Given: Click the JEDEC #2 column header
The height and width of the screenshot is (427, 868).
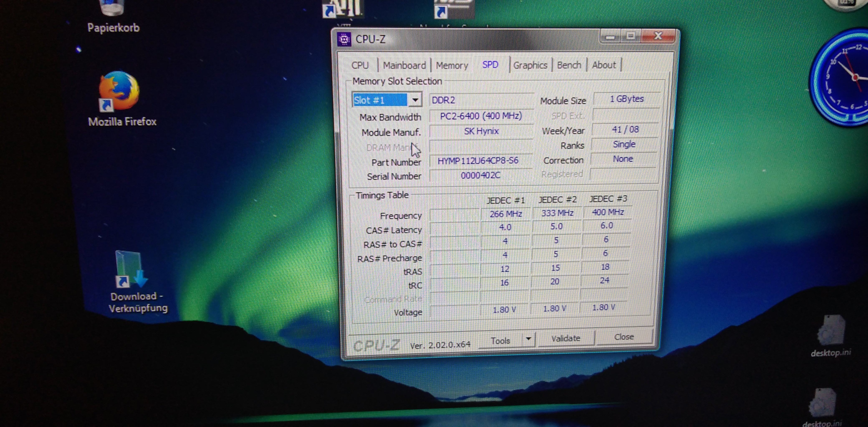Looking at the screenshot, I should [557, 199].
